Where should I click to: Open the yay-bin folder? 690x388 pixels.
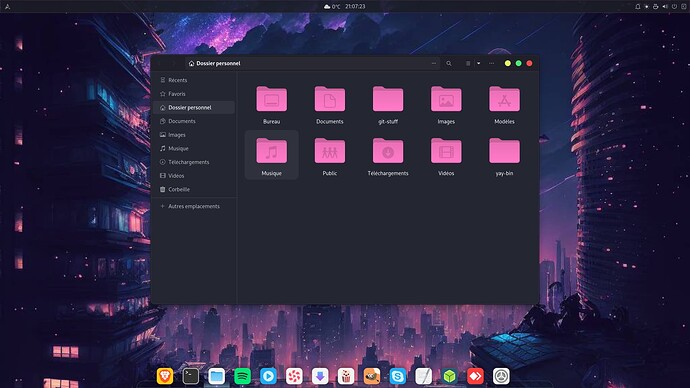[504, 156]
